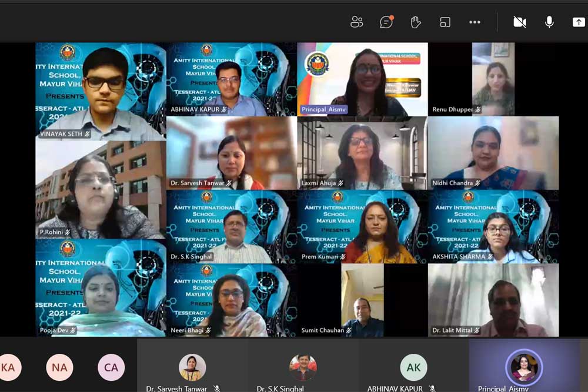Screen dimensions: 588x392
Task: Click mic-off icon on Neeri Bhagi label
Action: pos(208,330)
